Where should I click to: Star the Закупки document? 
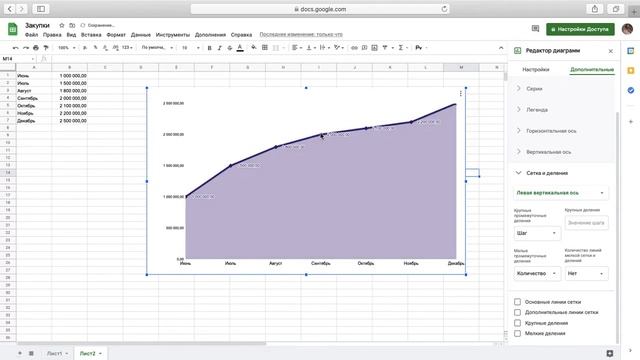pyautogui.click(x=62, y=25)
